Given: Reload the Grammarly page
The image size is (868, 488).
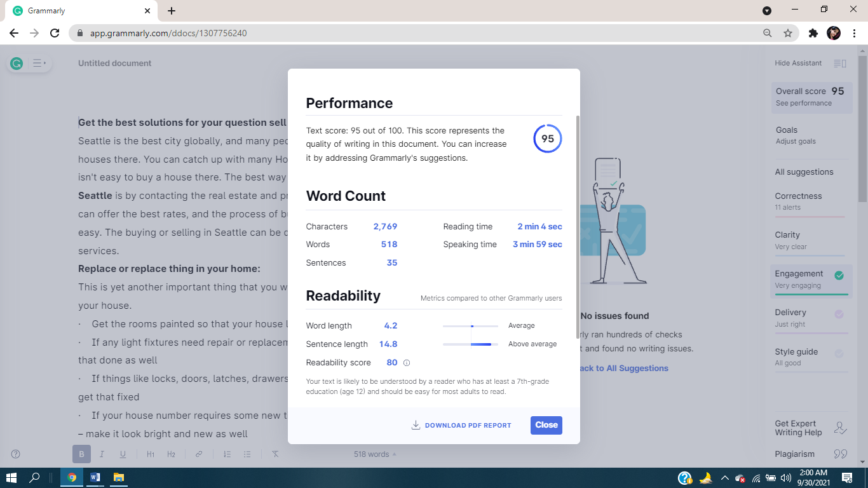Looking at the screenshot, I should click(x=55, y=33).
